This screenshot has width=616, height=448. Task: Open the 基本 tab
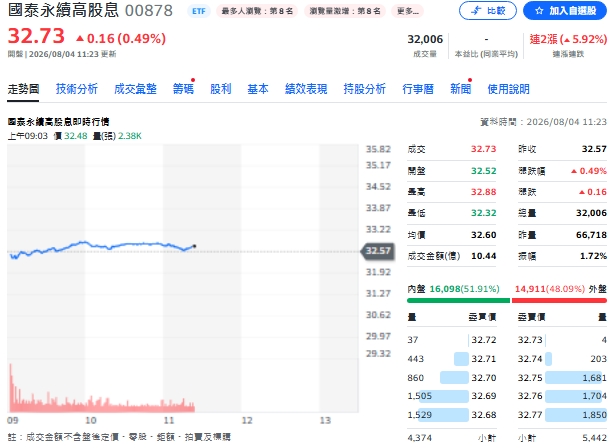(x=258, y=89)
